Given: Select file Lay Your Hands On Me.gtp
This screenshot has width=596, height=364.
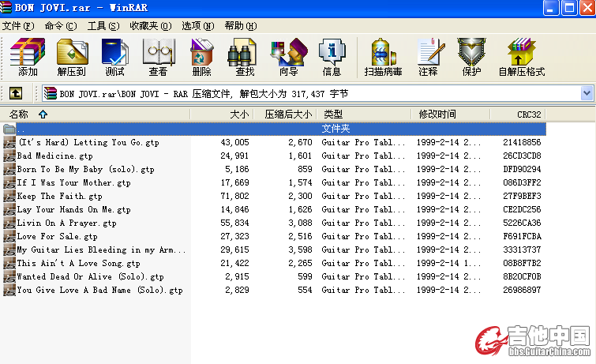Looking at the screenshot, I should pyautogui.click(x=73, y=209).
